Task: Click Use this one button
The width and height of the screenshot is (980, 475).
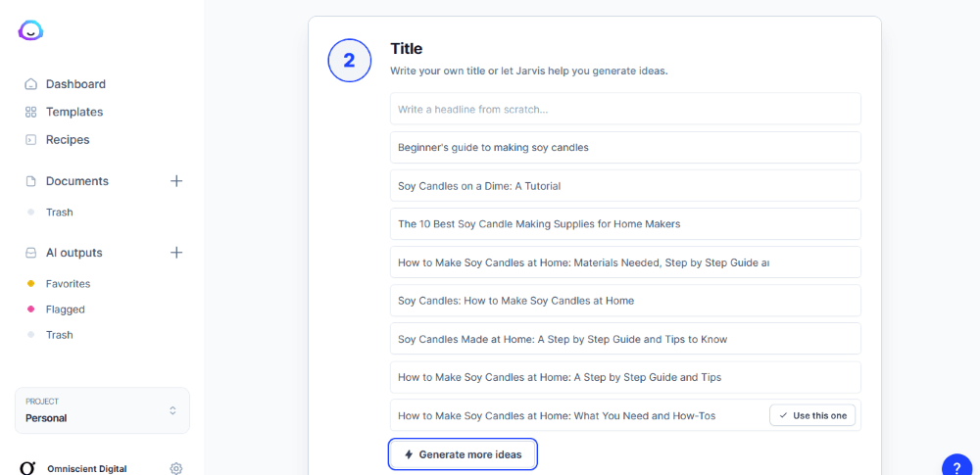Action: tap(812, 415)
